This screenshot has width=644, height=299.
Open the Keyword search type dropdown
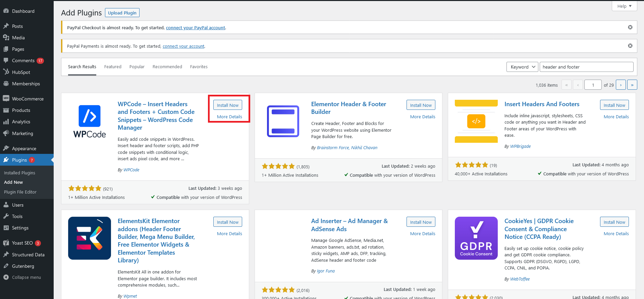522,67
